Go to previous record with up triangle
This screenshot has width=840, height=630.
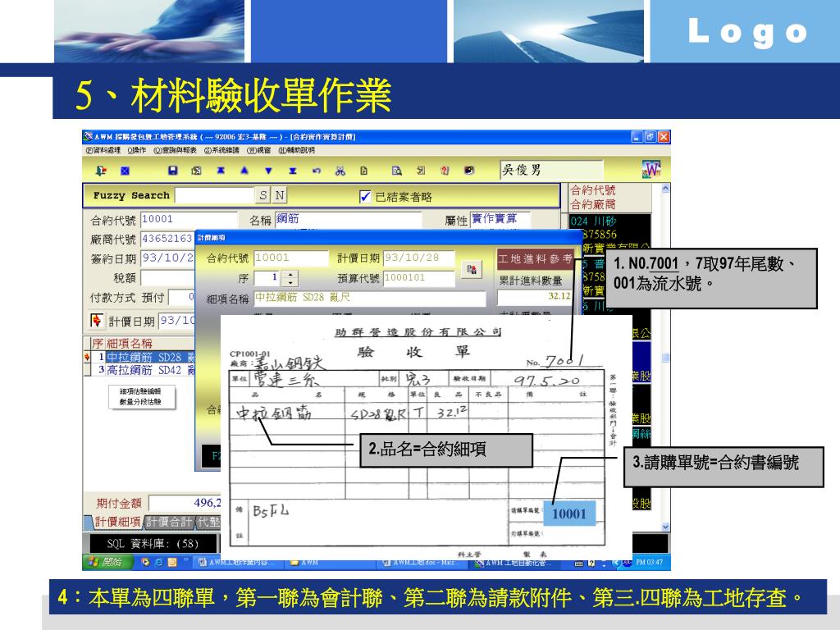[244, 171]
